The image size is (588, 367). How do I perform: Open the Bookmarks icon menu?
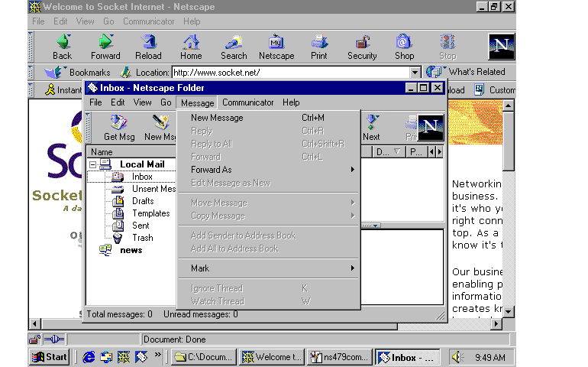(x=55, y=72)
